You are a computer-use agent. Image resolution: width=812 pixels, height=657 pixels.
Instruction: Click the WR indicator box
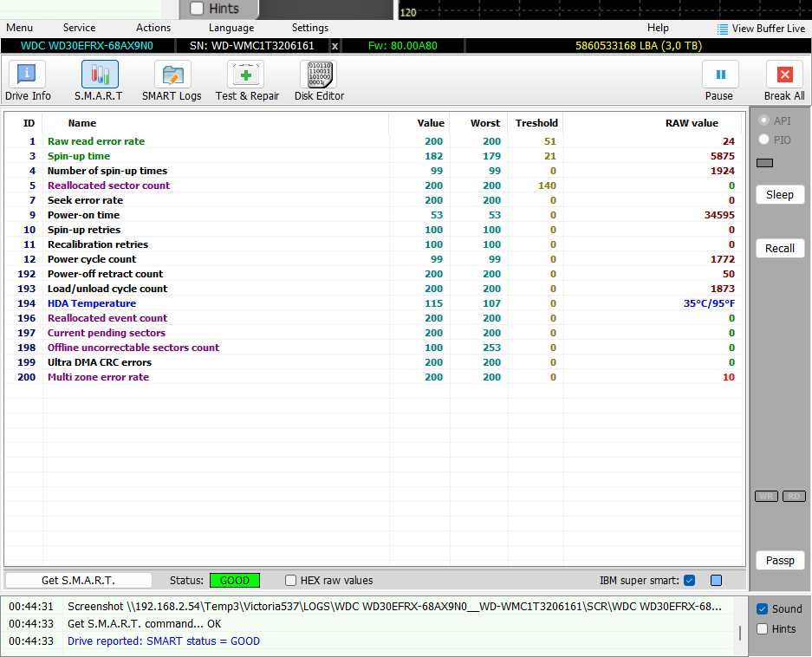[766, 497]
